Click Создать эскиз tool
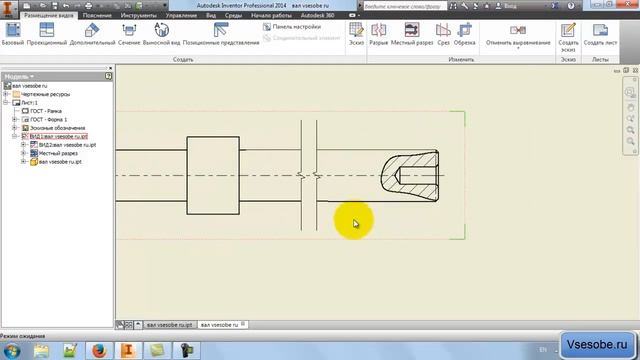640x360 pixels. [568, 37]
